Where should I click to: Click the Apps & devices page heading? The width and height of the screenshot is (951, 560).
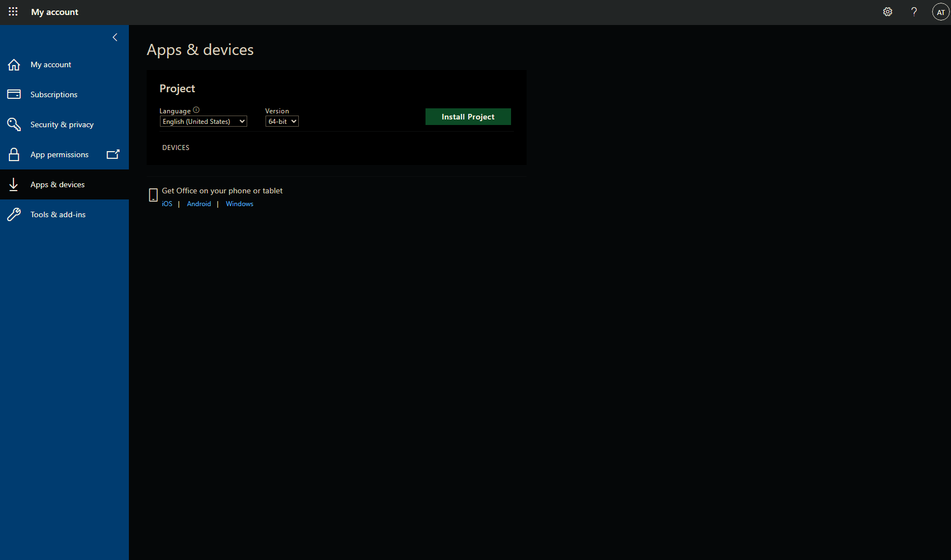200,50
